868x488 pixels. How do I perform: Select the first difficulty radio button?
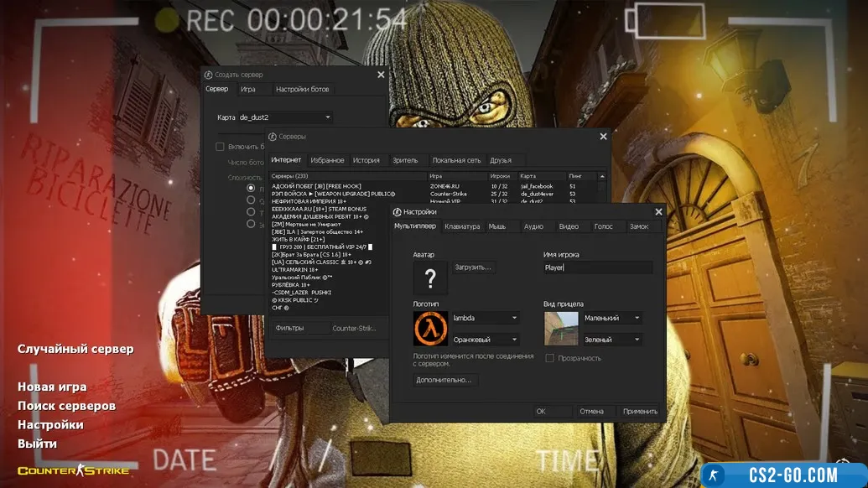[251, 189]
